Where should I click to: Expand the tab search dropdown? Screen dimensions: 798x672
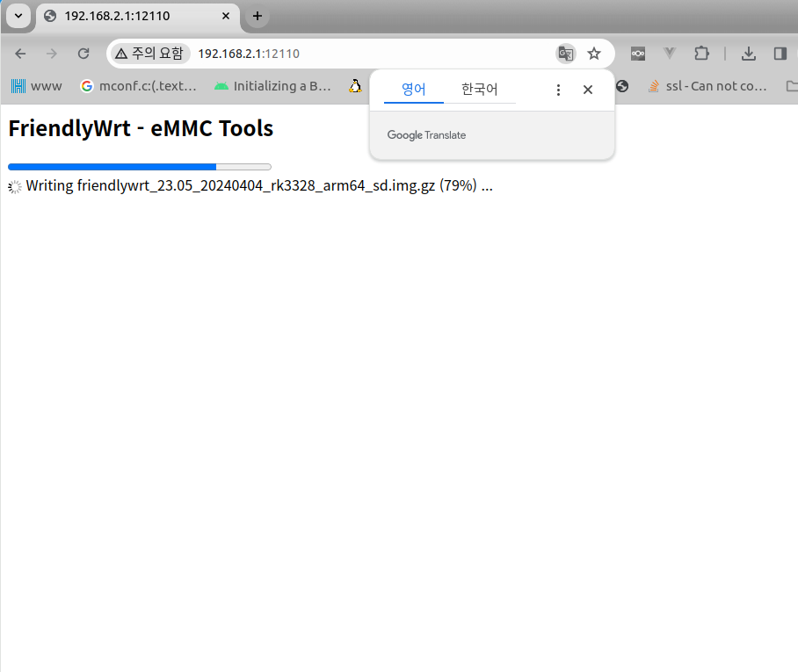click(18, 16)
